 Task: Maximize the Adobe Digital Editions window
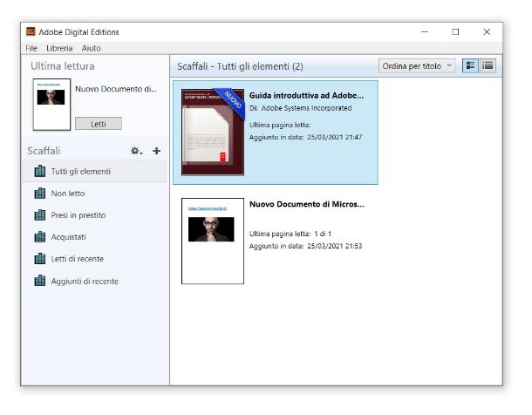coord(455,32)
